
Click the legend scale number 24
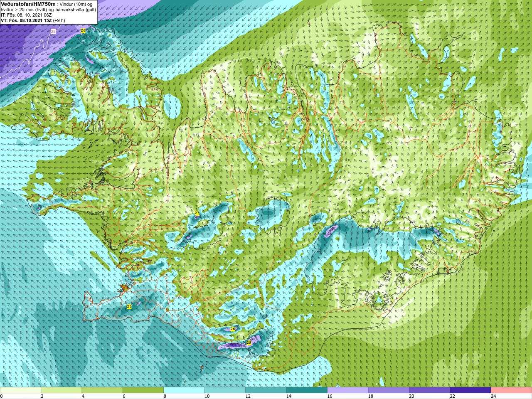point(493,396)
